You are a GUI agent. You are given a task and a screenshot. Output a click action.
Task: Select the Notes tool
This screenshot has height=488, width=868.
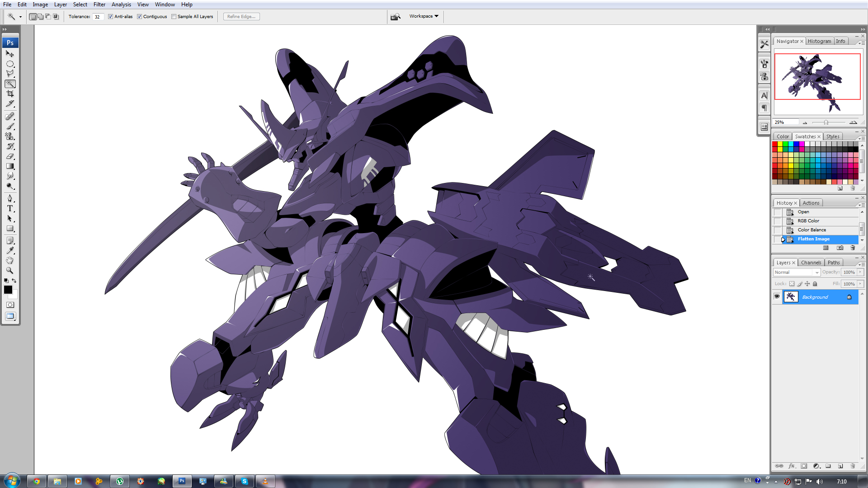click(x=9, y=240)
